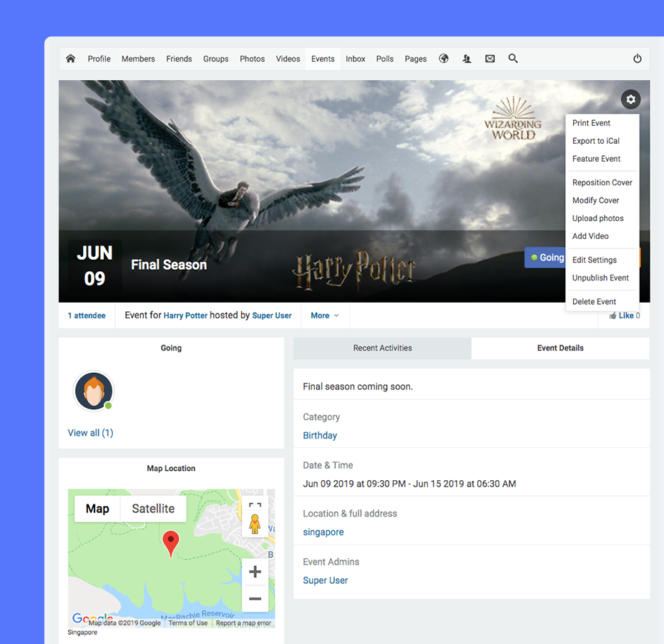Choose Feature Event
Viewport: 664px width, 644px height.
[596, 158]
